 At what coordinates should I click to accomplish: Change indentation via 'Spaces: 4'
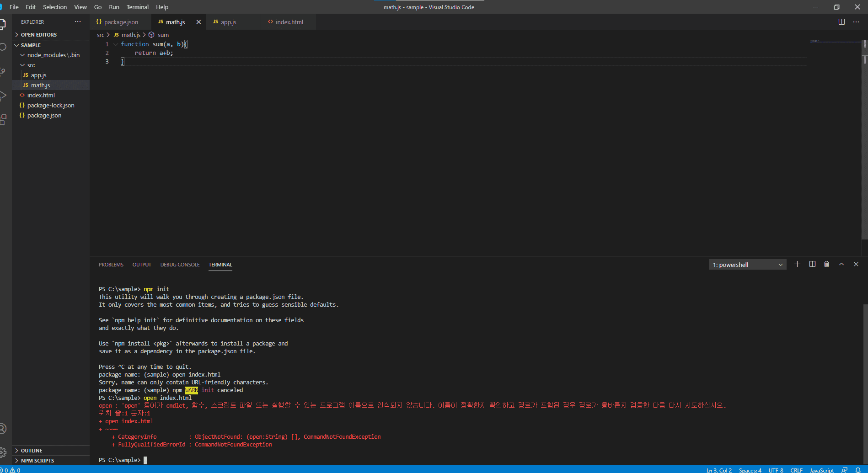(x=750, y=470)
